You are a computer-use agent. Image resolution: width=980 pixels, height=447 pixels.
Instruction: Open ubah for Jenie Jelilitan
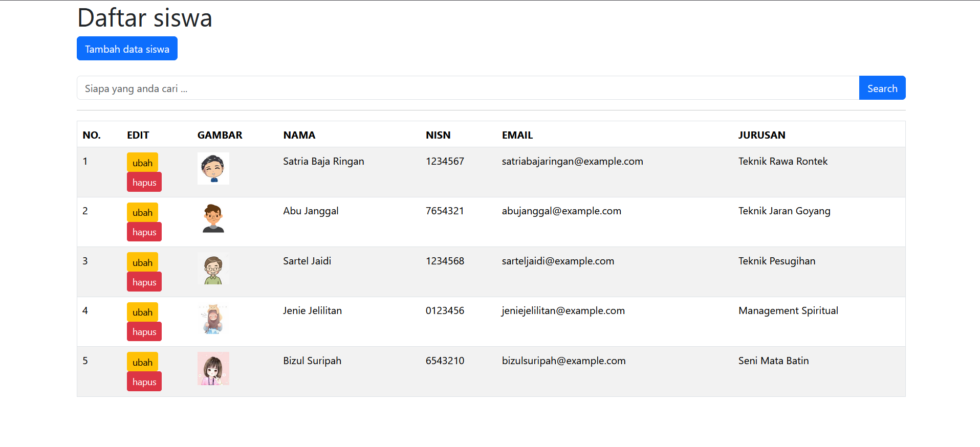142,312
